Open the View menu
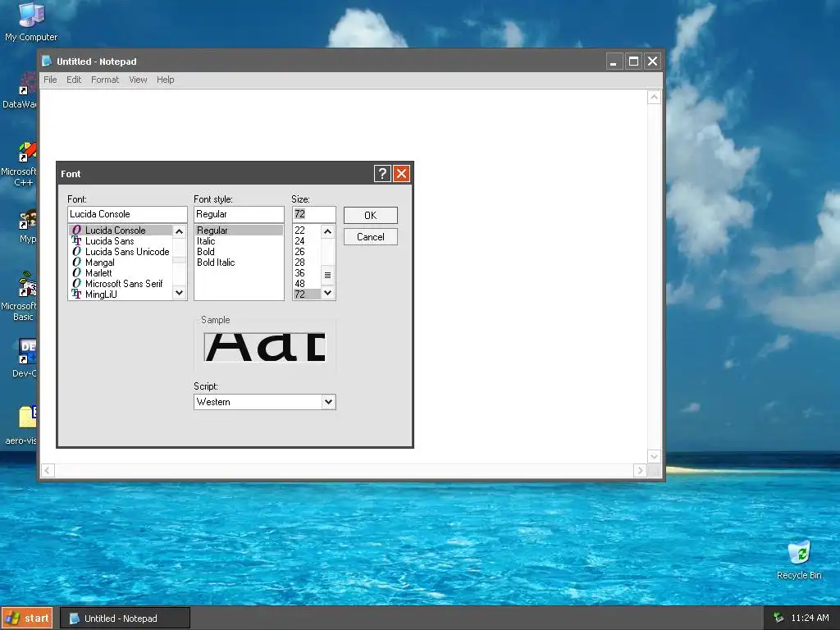This screenshot has height=630, width=840. click(x=138, y=80)
